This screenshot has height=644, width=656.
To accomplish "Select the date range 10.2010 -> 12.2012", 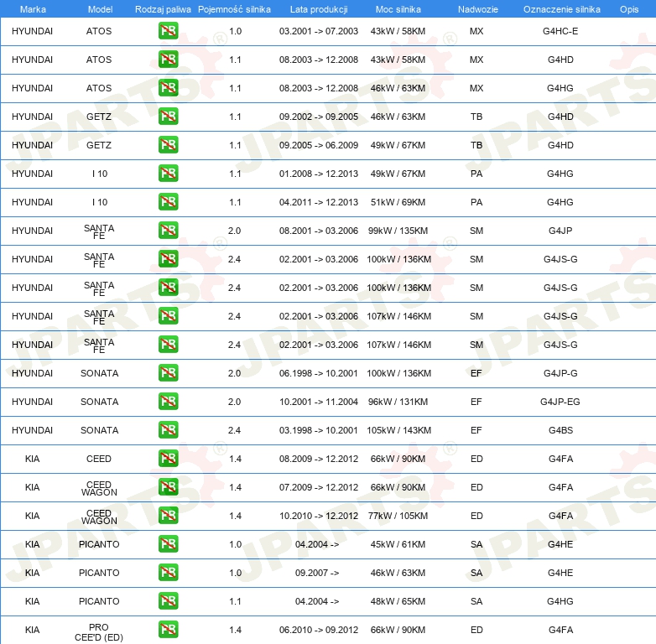I will [x=319, y=516].
